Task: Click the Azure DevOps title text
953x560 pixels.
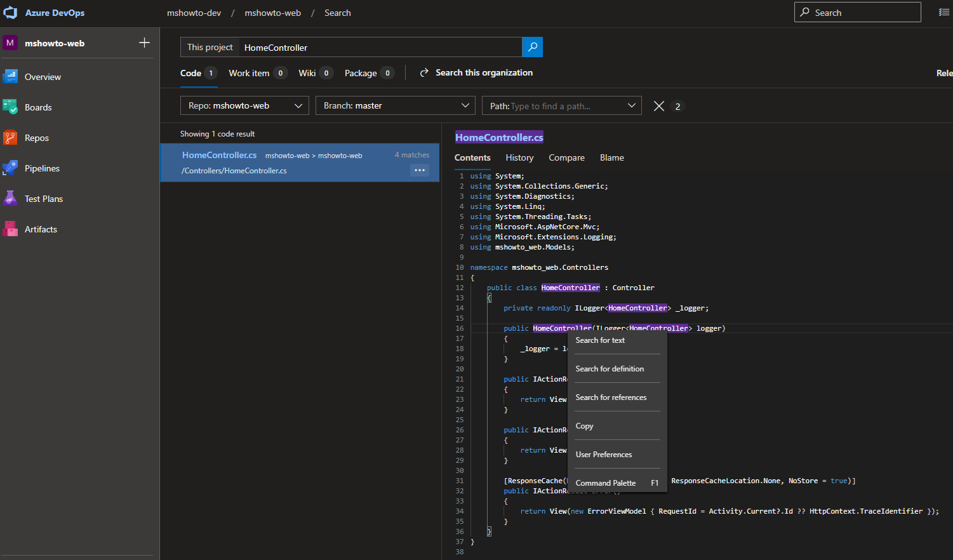Action: tap(55, 13)
